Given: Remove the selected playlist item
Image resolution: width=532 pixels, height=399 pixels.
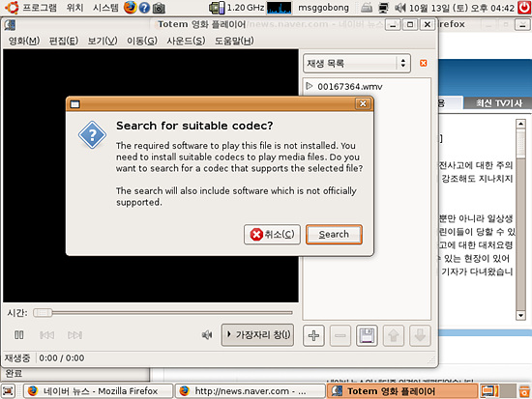Looking at the screenshot, I should point(340,335).
